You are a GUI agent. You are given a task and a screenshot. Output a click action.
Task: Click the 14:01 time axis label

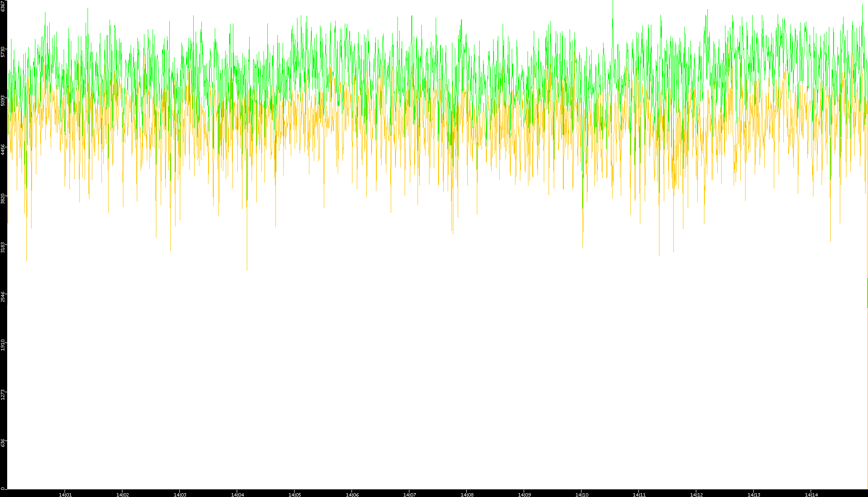pyautogui.click(x=65, y=495)
